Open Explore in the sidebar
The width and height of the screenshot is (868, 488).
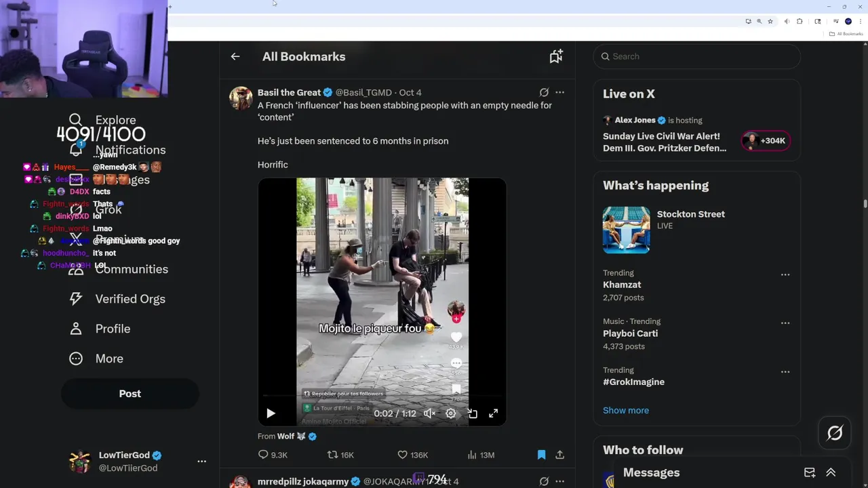pyautogui.click(x=102, y=120)
